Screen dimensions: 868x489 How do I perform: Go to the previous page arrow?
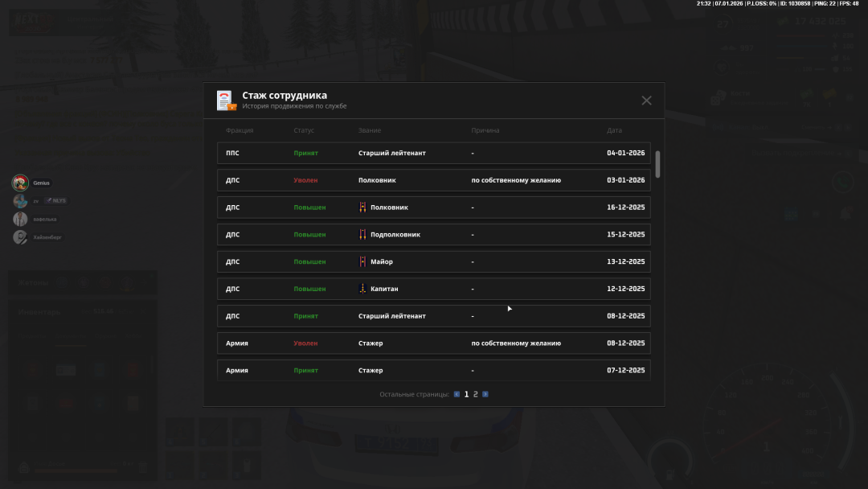457,394
